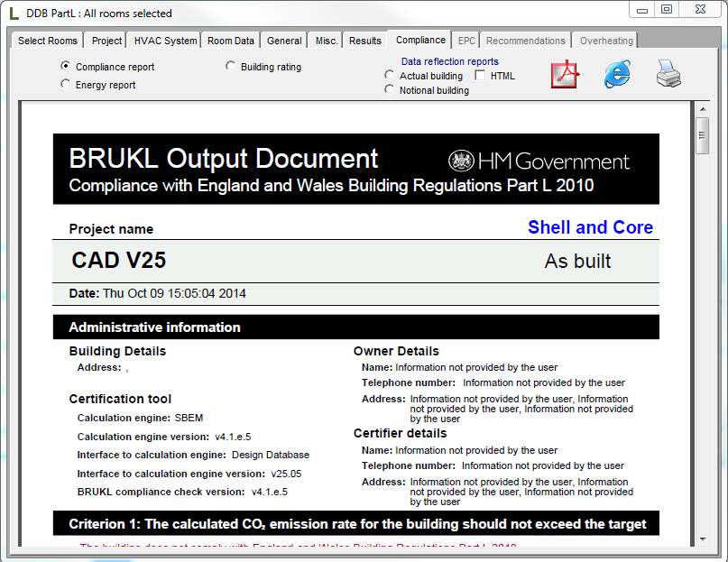Select Compliance report radio button
This screenshot has height=562, width=728.
click(66, 66)
